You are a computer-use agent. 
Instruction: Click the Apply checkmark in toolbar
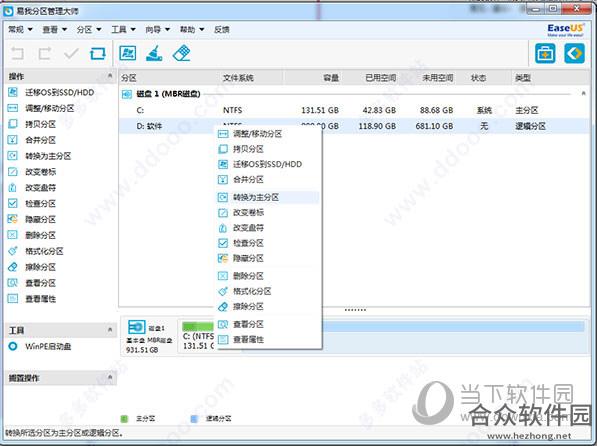71,53
